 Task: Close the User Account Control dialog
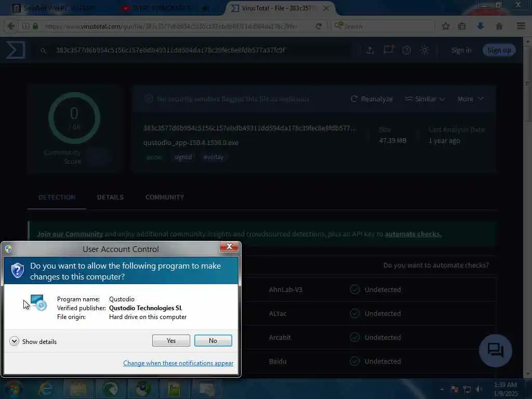point(229,247)
